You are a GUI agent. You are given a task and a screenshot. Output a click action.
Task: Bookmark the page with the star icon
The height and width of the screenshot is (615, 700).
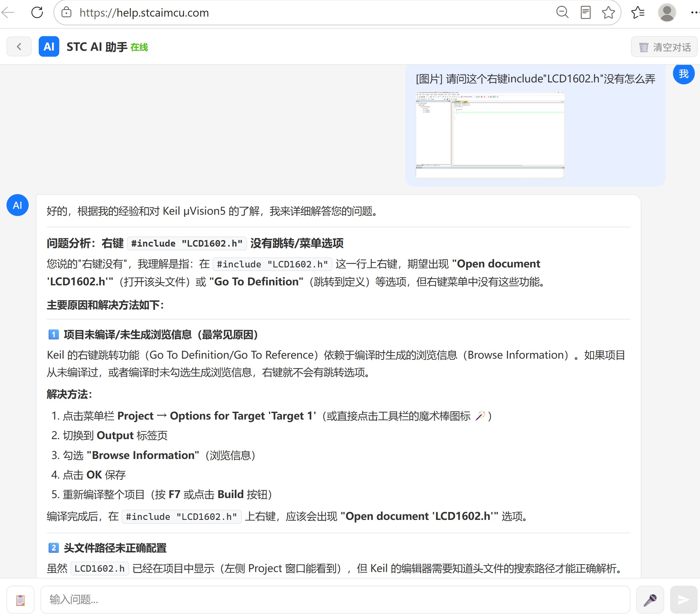(x=608, y=13)
